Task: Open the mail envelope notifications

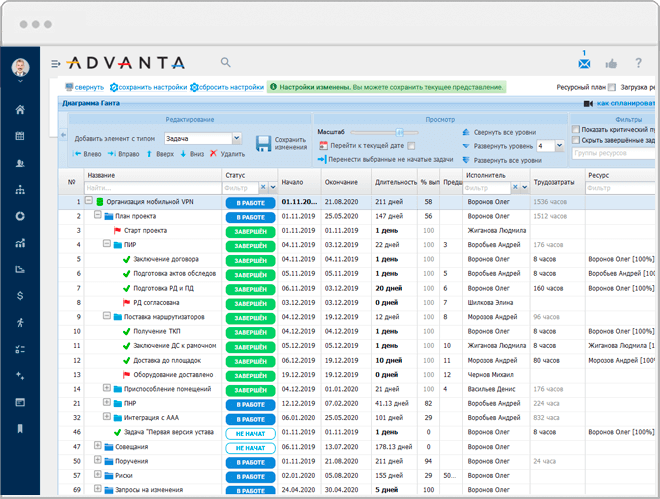Action: pos(584,64)
